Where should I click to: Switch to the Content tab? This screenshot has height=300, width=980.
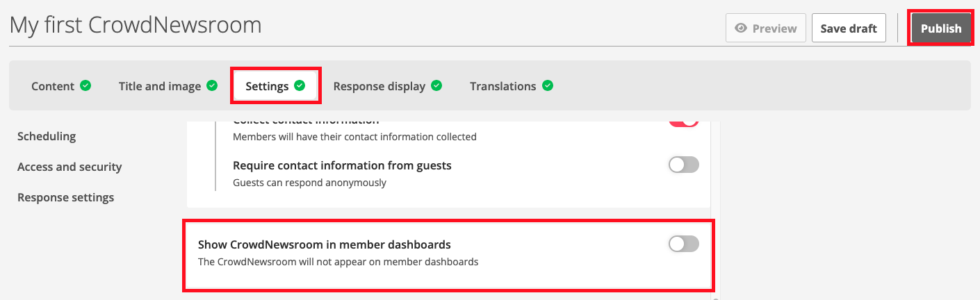[x=53, y=86]
